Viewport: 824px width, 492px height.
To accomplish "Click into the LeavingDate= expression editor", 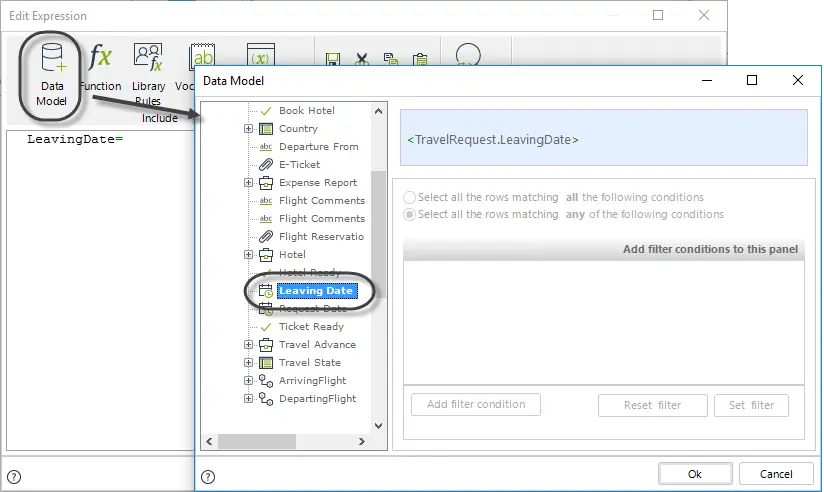I will [100, 292].
